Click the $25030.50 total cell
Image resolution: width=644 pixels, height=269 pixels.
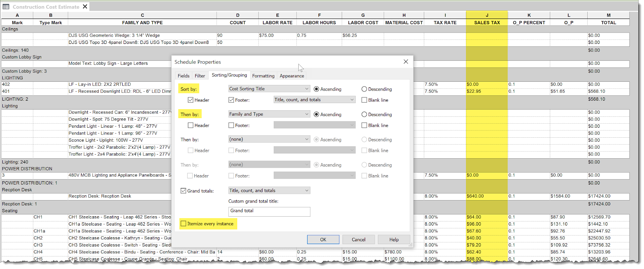click(x=609, y=238)
